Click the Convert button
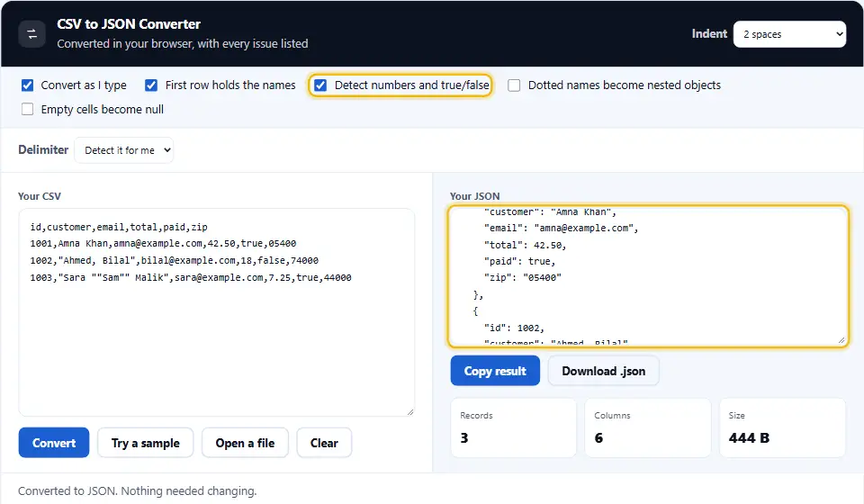Image resolution: width=864 pixels, height=504 pixels. pyautogui.click(x=54, y=443)
